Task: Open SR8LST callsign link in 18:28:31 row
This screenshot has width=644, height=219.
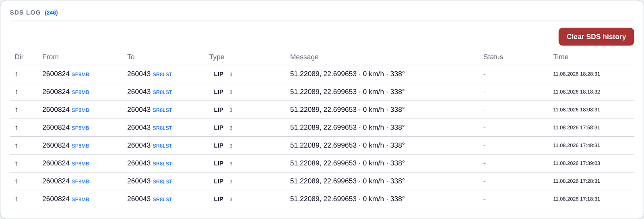Action: pyautogui.click(x=162, y=75)
